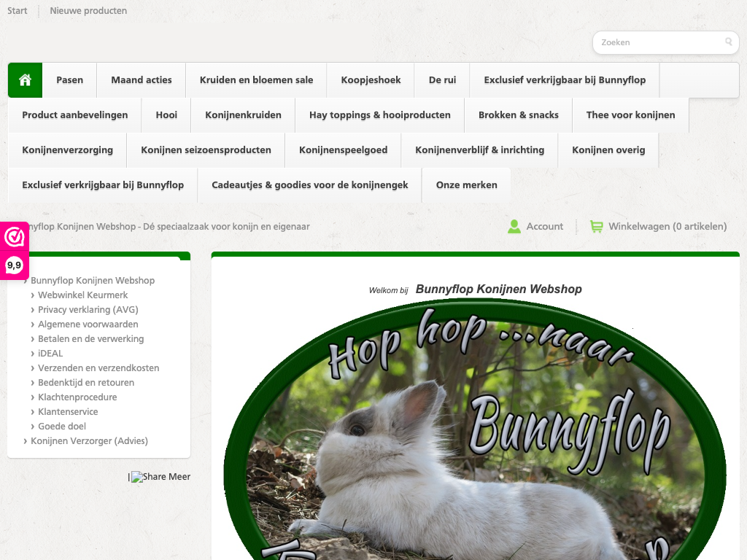The image size is (747, 560).
Task: Open the shopping cart icon
Action: pos(596,227)
